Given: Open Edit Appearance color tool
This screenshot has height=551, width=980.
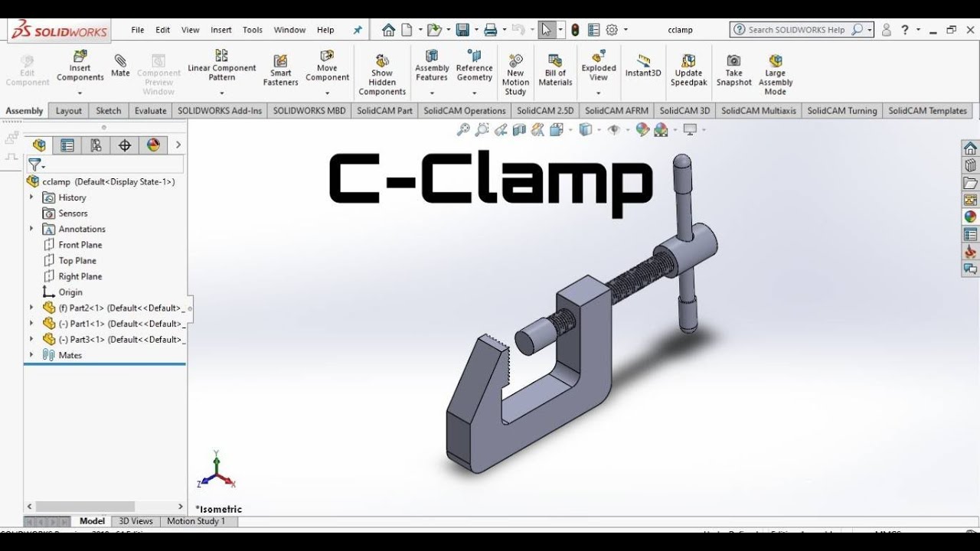Looking at the screenshot, I should (642, 130).
